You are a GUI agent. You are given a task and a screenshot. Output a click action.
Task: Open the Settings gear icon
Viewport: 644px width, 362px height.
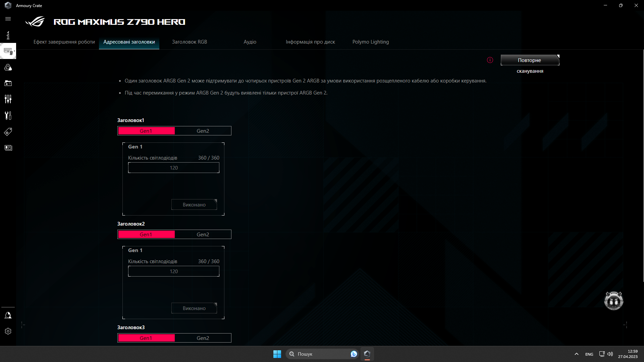(8, 331)
